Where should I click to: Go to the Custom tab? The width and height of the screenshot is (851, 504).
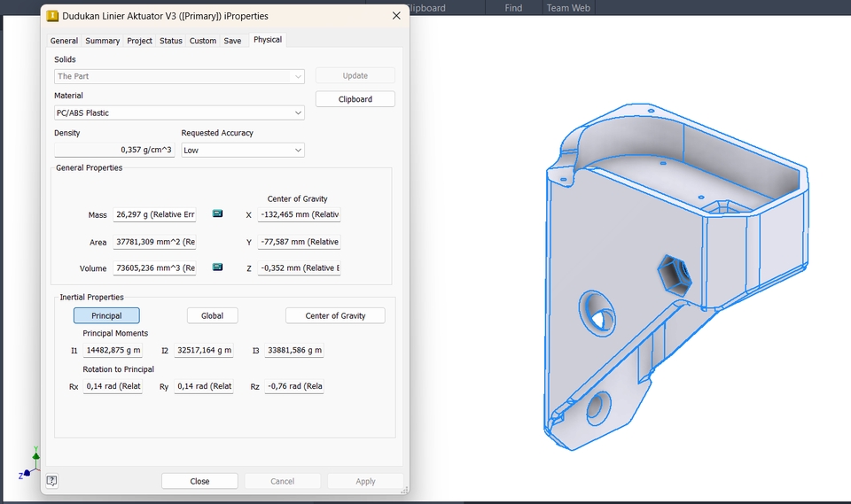[x=203, y=41]
